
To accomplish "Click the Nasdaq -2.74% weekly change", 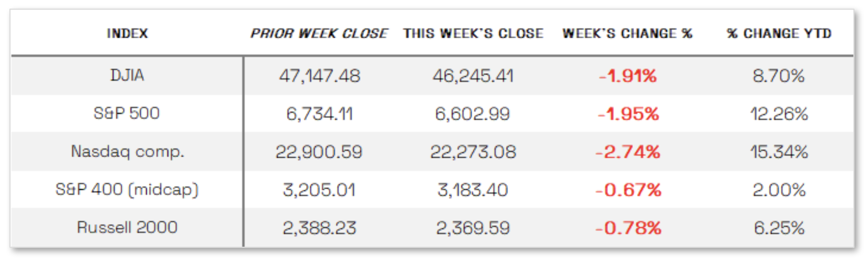I will pyautogui.click(x=628, y=152).
